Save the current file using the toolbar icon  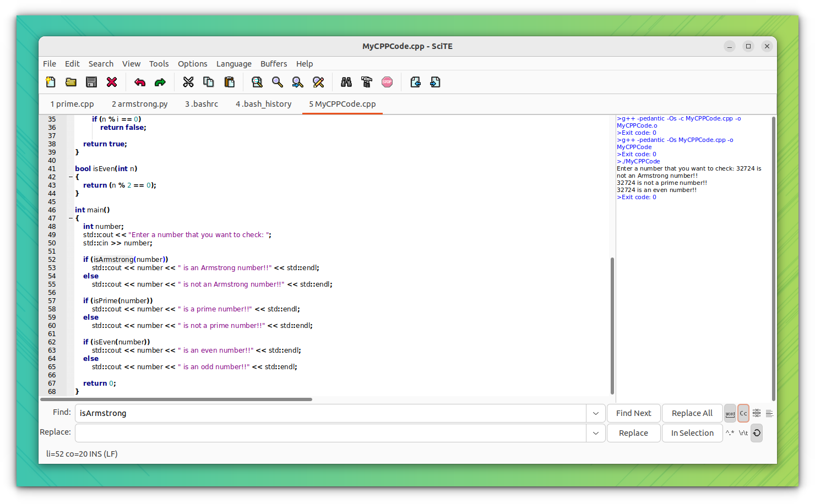click(x=91, y=81)
